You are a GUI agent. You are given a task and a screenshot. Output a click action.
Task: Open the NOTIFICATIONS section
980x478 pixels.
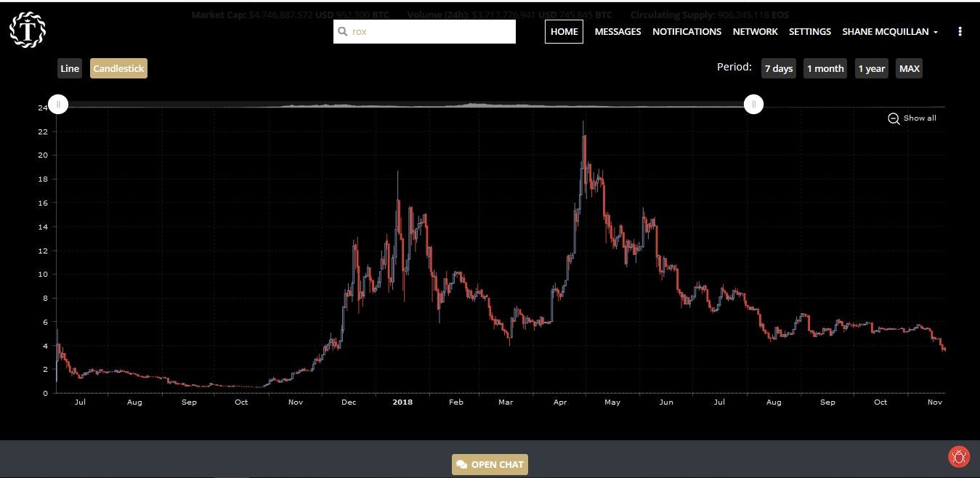point(686,31)
